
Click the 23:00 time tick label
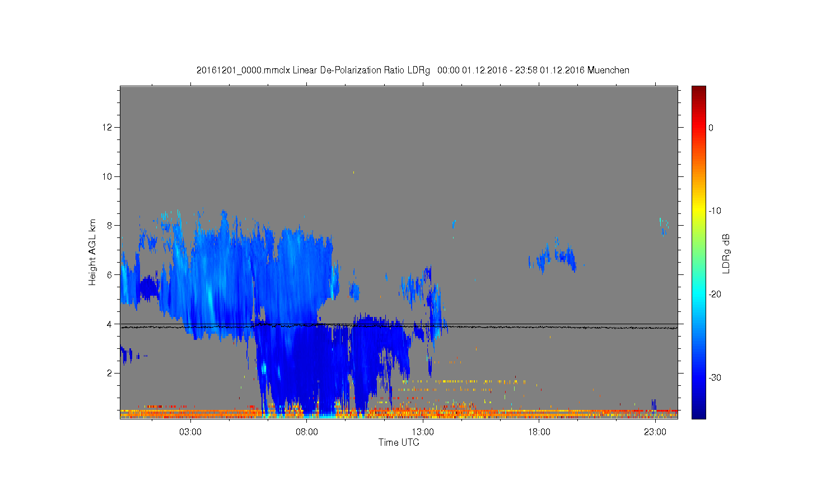point(655,432)
